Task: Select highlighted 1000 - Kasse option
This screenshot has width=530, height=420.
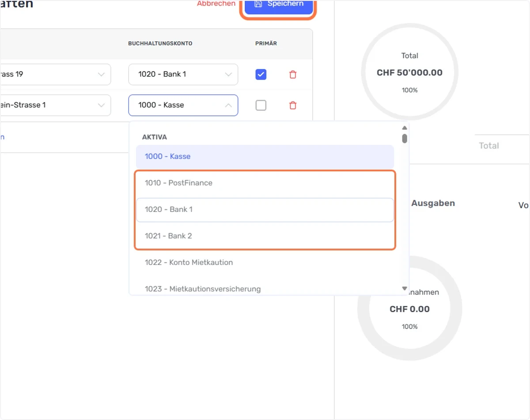Action: 265,156
